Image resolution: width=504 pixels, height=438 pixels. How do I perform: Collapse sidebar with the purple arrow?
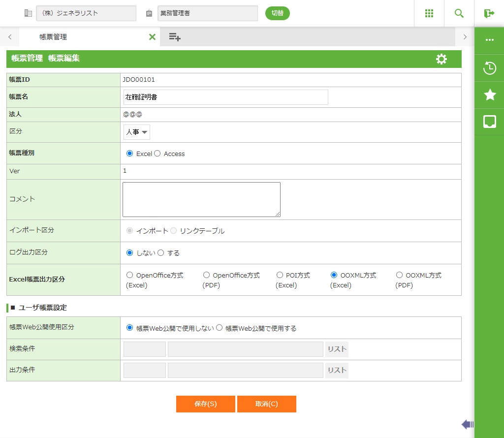click(x=467, y=424)
